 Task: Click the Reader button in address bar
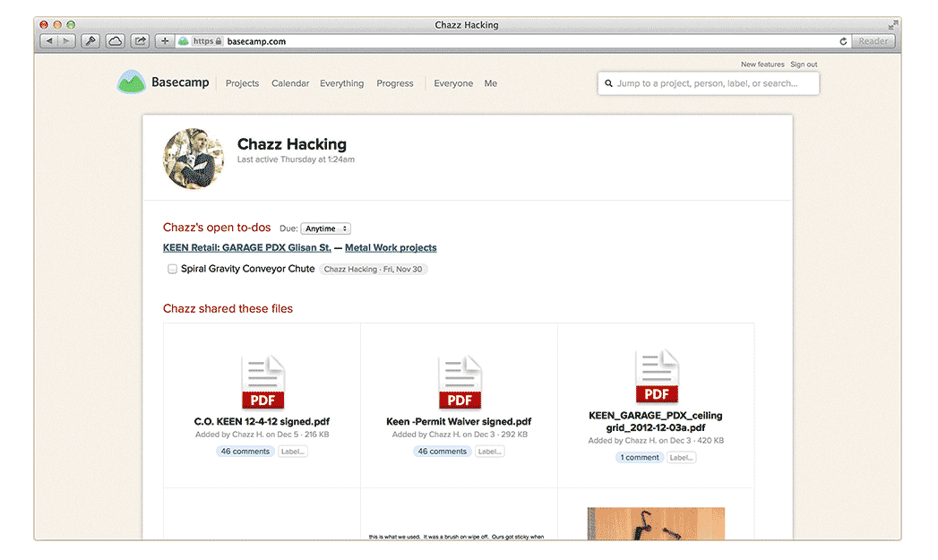tap(873, 41)
